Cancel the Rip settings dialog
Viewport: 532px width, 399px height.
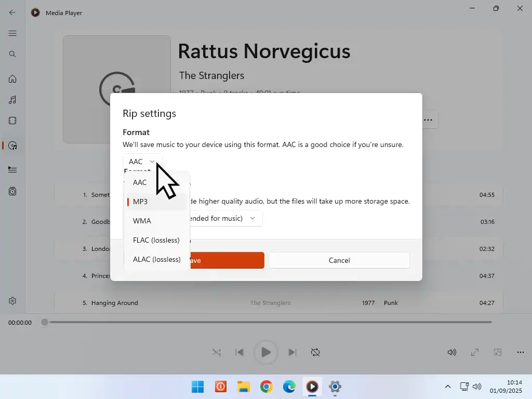pos(339,260)
